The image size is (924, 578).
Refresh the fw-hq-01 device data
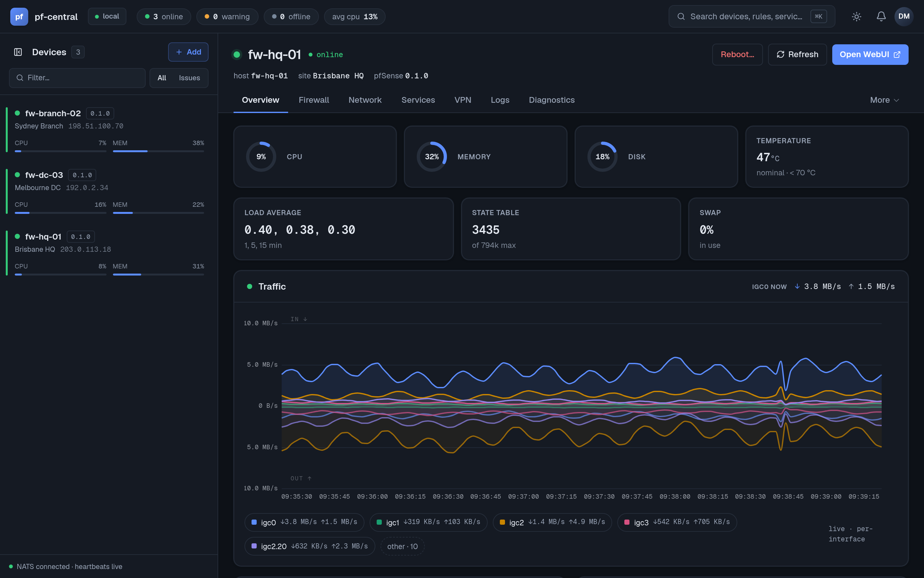[x=797, y=54]
